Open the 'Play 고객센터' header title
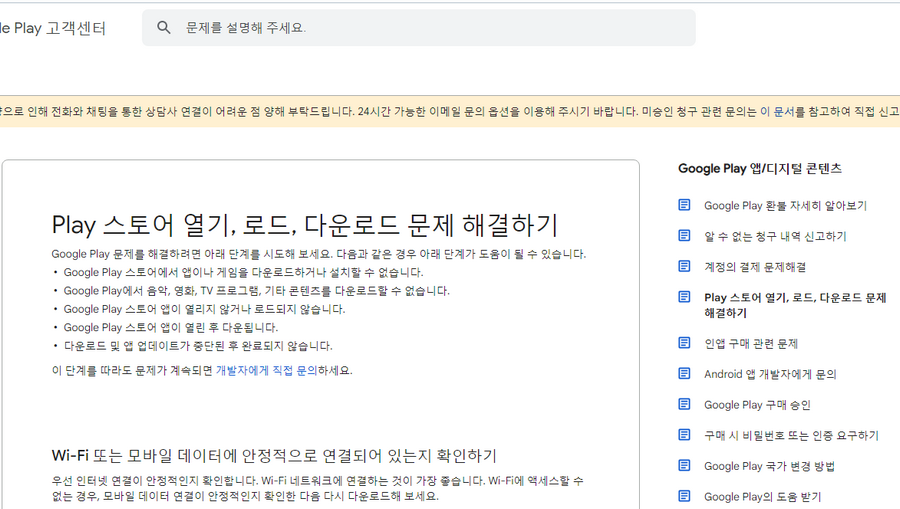 point(53,28)
